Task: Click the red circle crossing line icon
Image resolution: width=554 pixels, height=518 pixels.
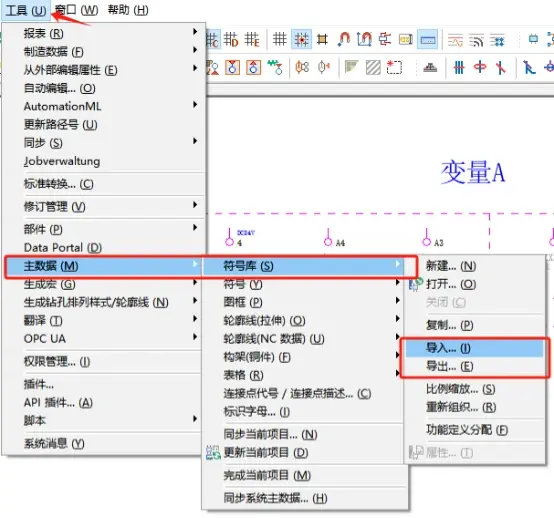Action: tap(480, 67)
